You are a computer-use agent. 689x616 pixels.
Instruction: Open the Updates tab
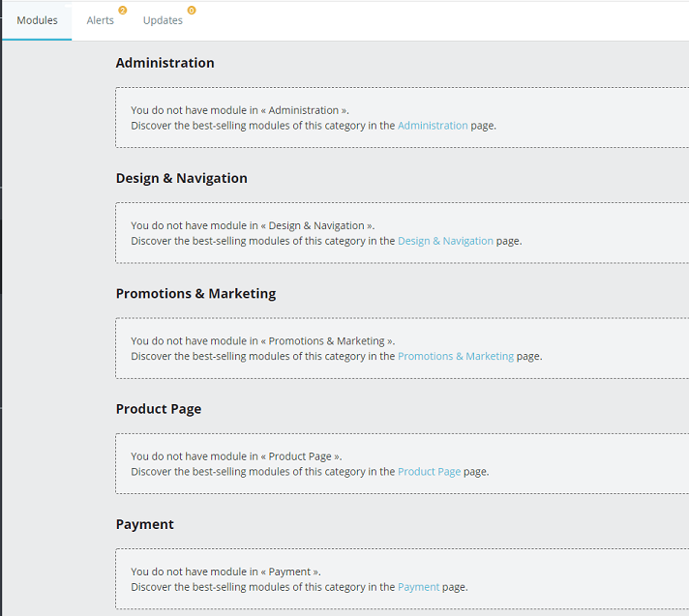click(x=163, y=20)
